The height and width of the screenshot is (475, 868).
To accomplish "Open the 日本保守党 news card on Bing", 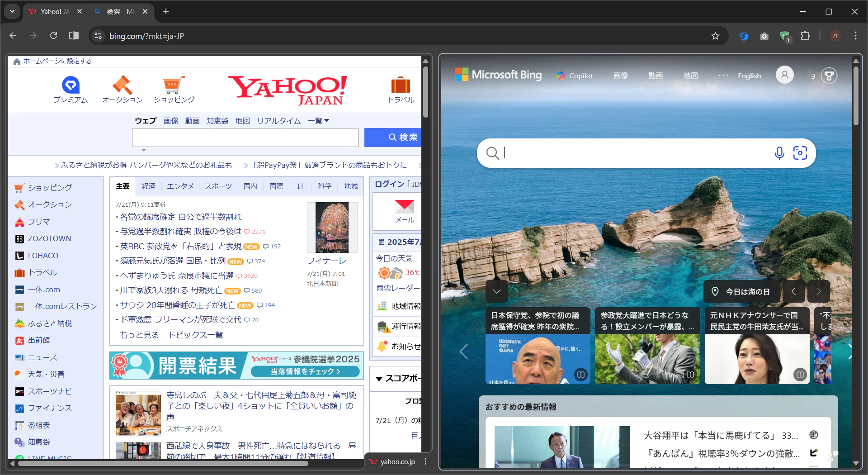I will tap(538, 346).
